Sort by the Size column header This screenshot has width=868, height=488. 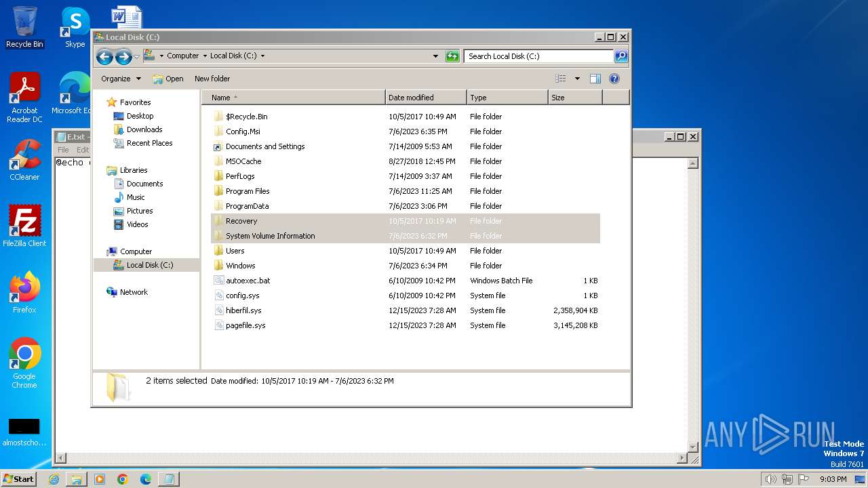click(x=575, y=98)
